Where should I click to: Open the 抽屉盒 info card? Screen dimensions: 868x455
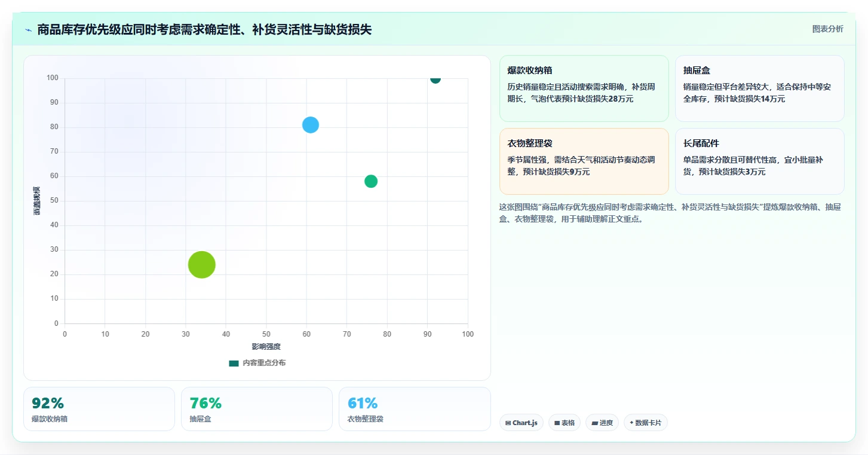pyautogui.click(x=759, y=88)
